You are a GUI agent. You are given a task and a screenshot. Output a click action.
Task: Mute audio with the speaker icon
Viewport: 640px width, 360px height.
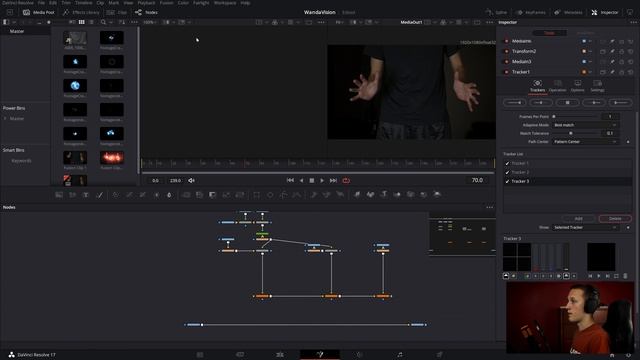tap(191, 180)
